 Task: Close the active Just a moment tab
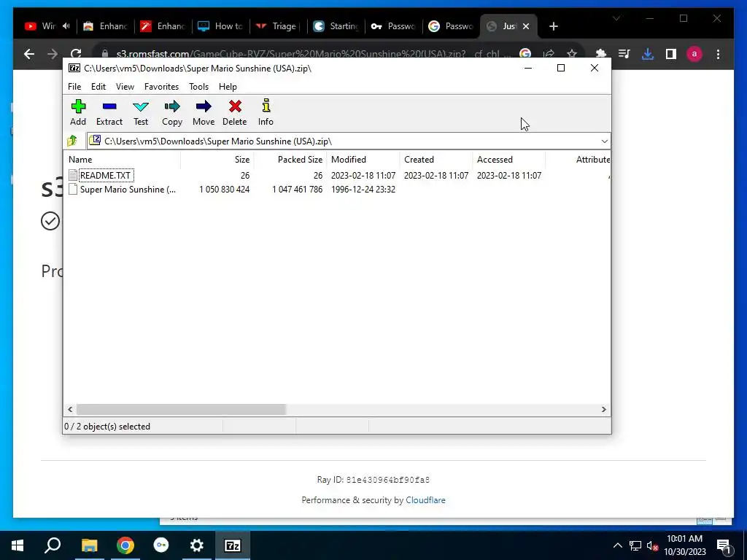coord(526,27)
